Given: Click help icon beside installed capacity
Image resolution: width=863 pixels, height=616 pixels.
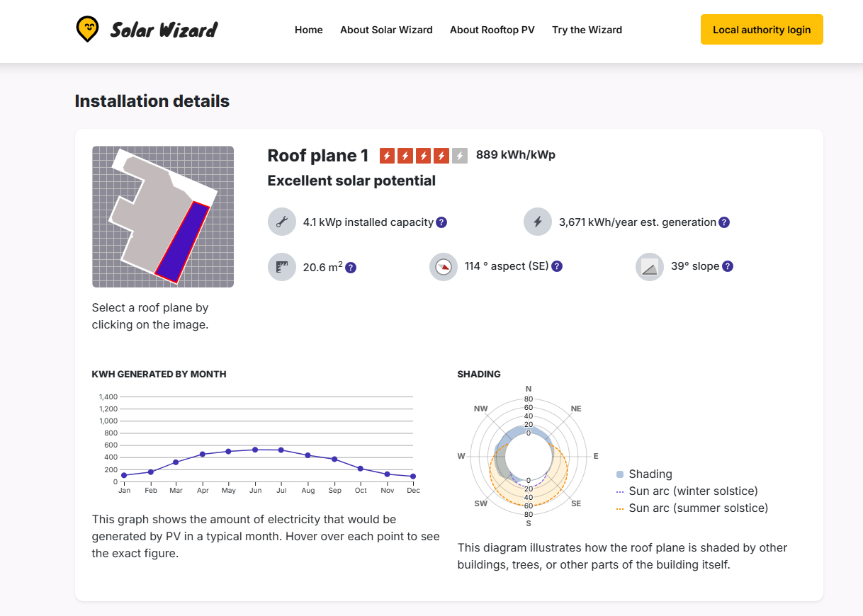Looking at the screenshot, I should (x=441, y=222).
